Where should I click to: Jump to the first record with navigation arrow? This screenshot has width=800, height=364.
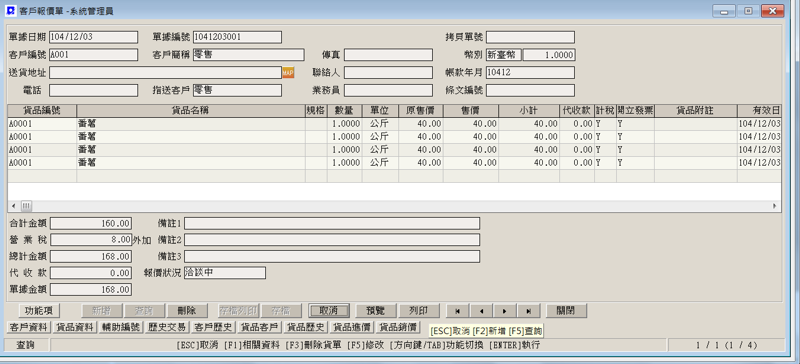click(x=458, y=310)
